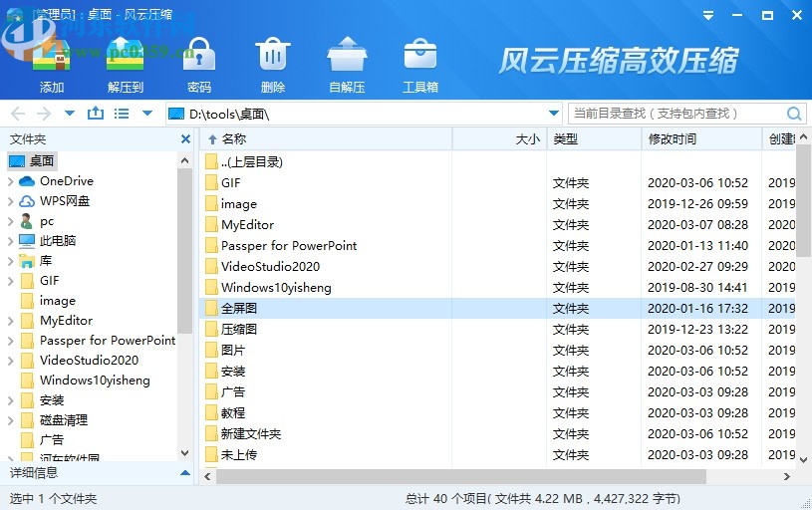812x510 pixels.
Task: Click the list view mode icon
Action: [122, 114]
